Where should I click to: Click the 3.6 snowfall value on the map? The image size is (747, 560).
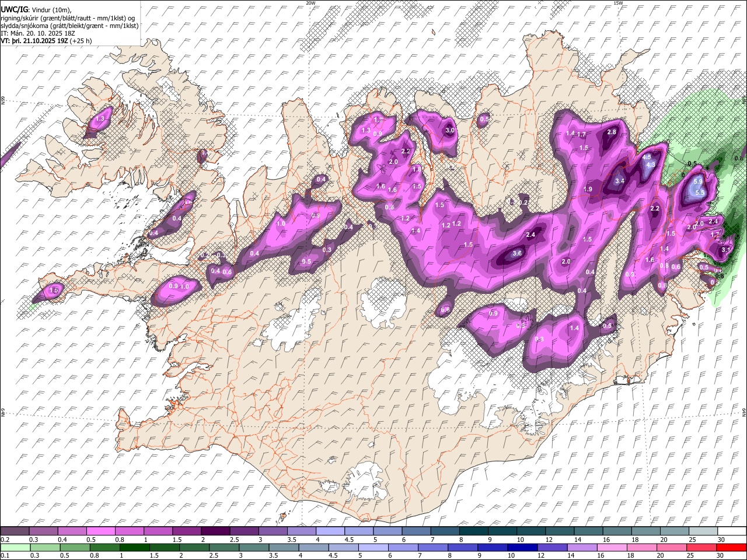click(517, 254)
